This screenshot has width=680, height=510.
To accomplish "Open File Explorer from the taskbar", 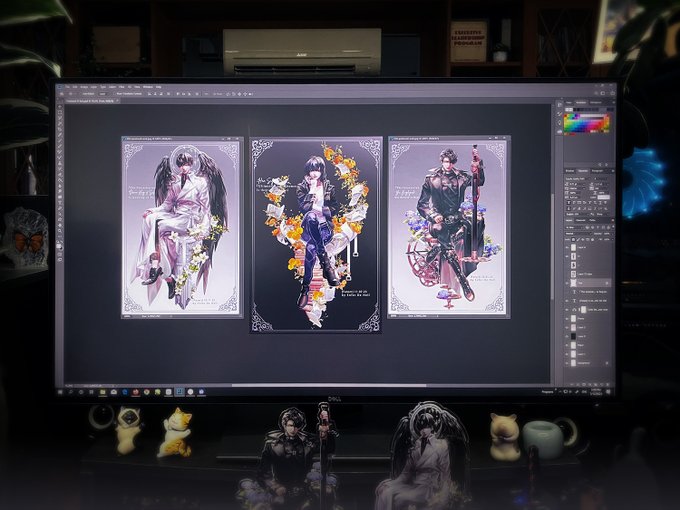I will (102, 392).
